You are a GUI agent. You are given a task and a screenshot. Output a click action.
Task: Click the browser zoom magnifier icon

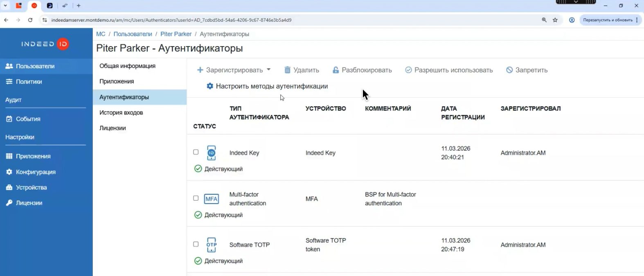pyautogui.click(x=544, y=20)
